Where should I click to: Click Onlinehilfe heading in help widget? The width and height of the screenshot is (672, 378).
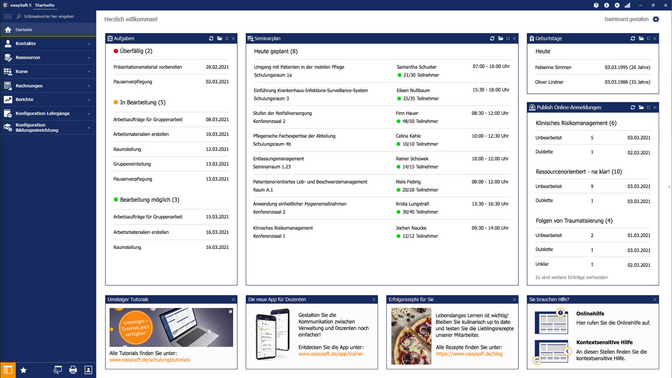pyautogui.click(x=590, y=314)
